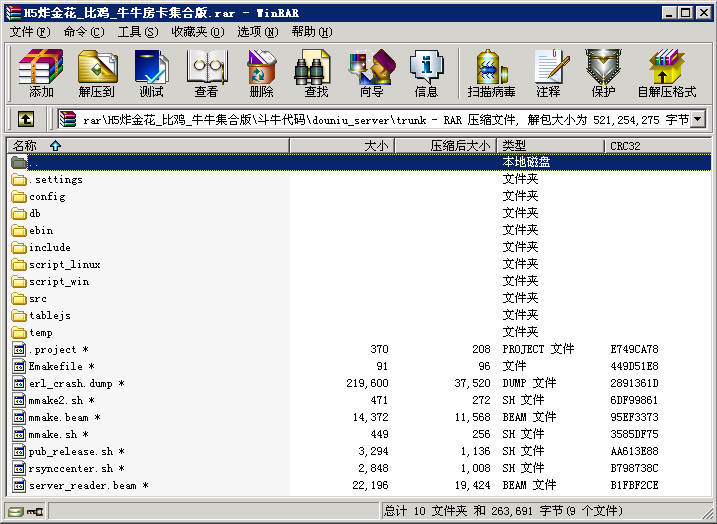Open the File (文件) menu
Image resolution: width=717 pixels, height=524 pixels.
pyautogui.click(x=29, y=31)
